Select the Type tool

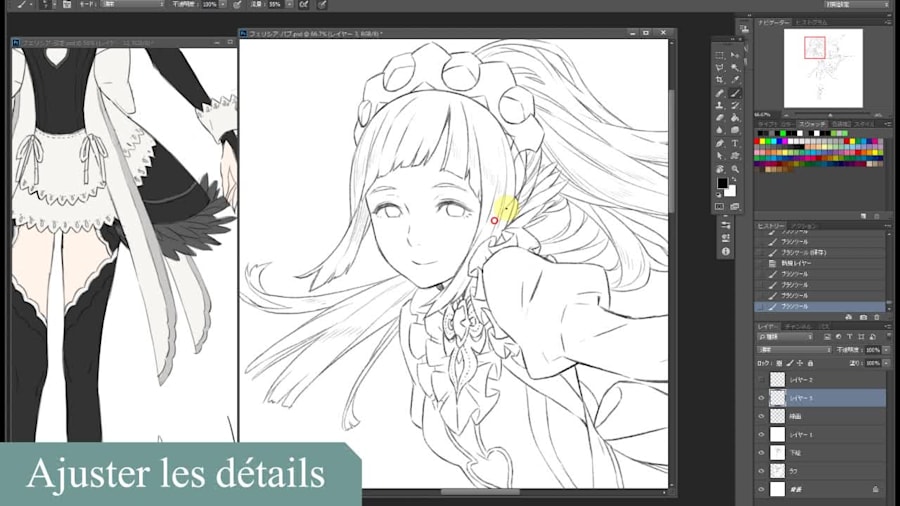pos(735,143)
